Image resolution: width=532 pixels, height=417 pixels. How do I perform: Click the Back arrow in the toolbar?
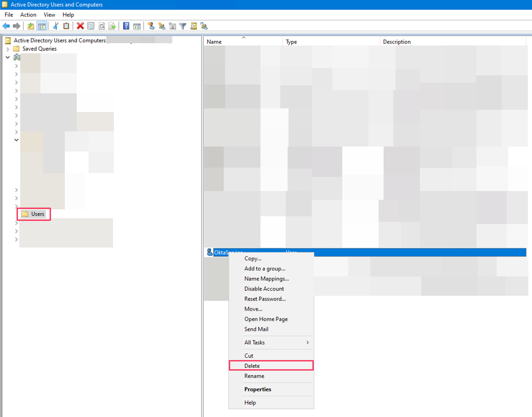point(6,26)
